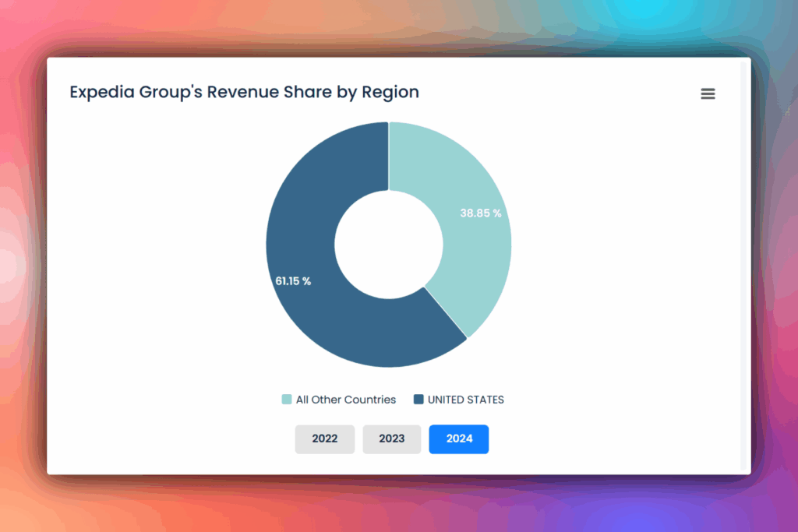Switch to the 2023 data view

click(391, 439)
